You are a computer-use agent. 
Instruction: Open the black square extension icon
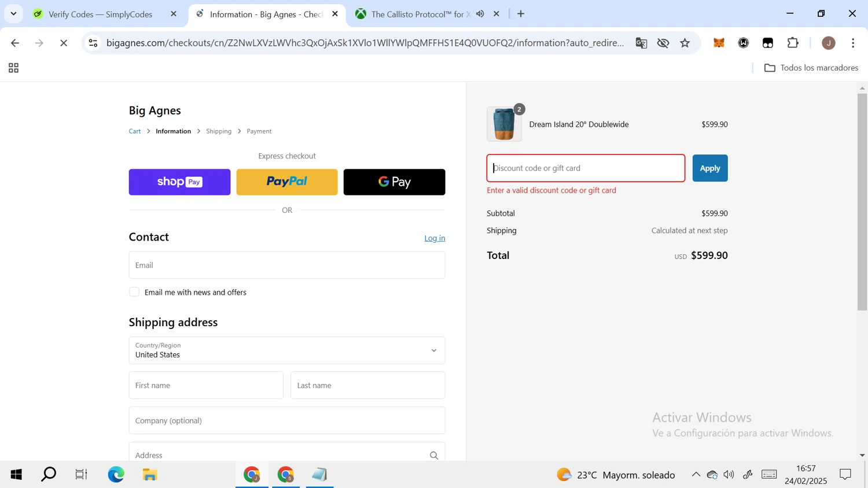click(768, 43)
